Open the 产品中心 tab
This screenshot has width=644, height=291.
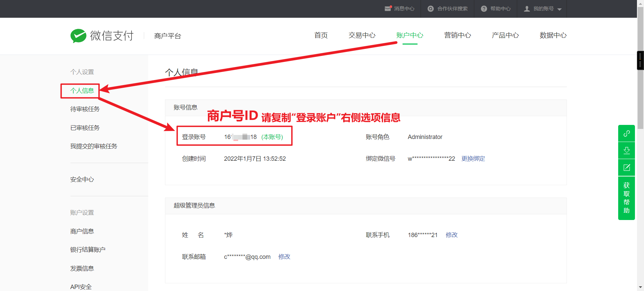(505, 35)
